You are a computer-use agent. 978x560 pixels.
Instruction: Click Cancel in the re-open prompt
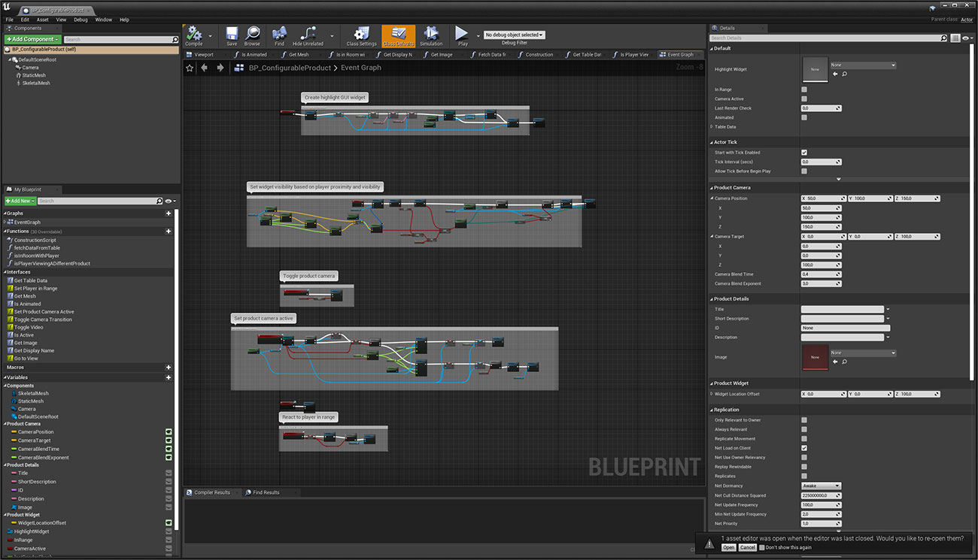click(747, 547)
